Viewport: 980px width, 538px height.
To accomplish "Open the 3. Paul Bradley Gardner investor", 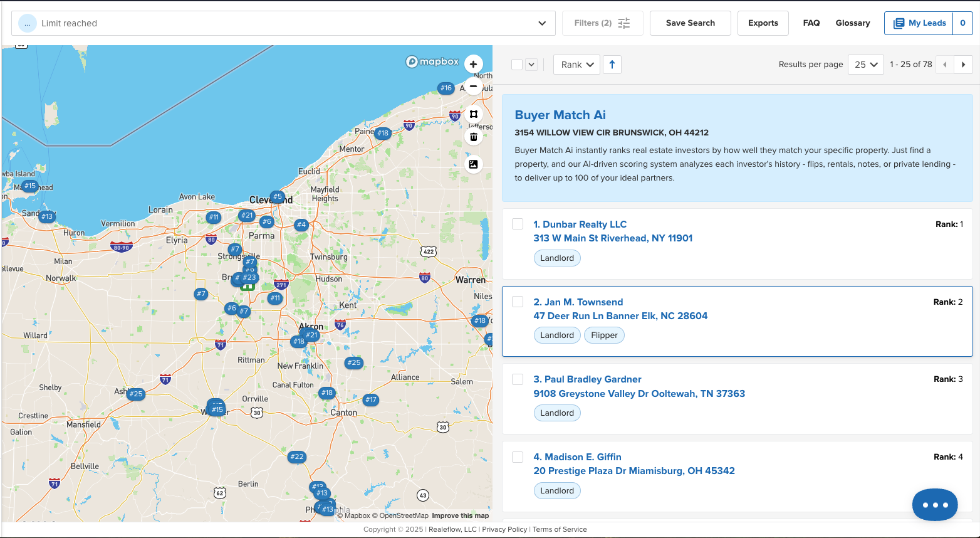I will (588, 379).
